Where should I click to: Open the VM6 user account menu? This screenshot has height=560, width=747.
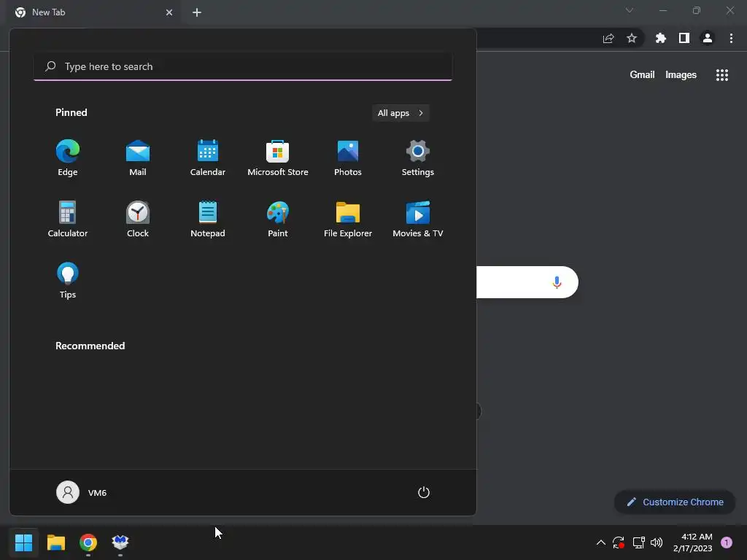tap(82, 492)
